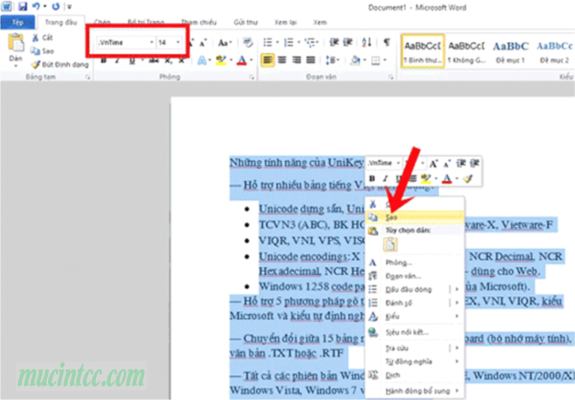Undo last action in quick access toolbar

(36, 6)
